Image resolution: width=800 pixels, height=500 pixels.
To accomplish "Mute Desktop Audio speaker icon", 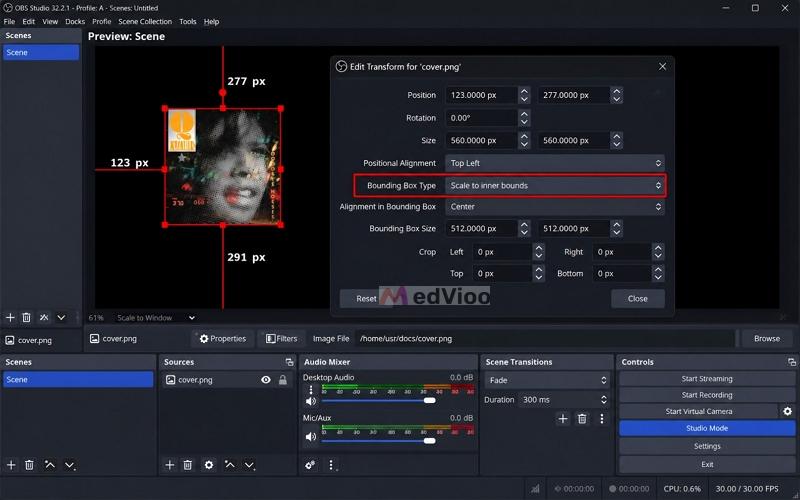I will (x=311, y=401).
